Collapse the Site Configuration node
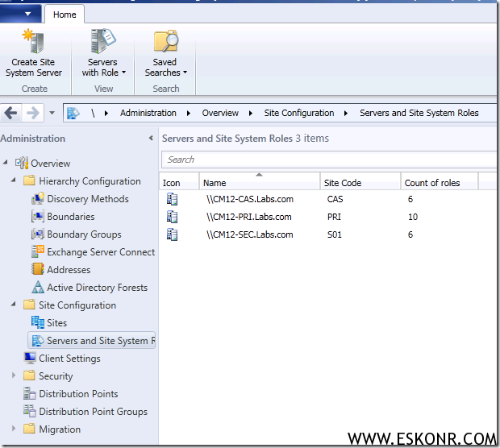500x448 pixels. [x=14, y=304]
